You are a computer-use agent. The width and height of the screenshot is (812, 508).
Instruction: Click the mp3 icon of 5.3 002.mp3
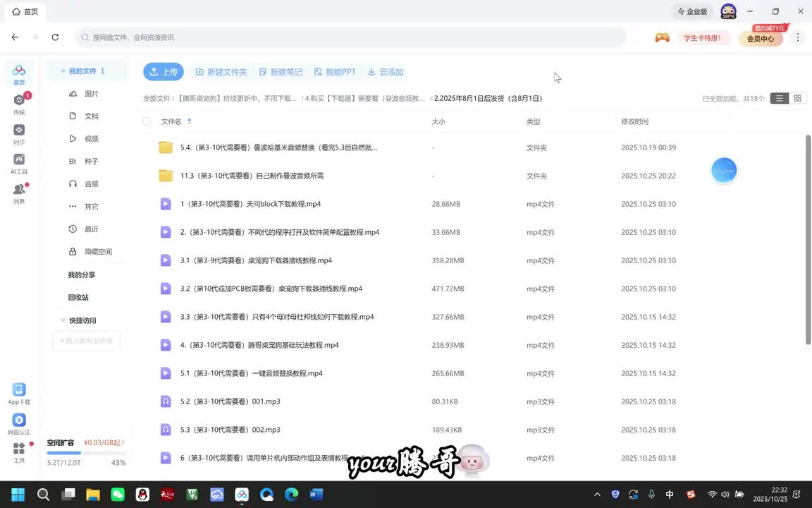166,430
